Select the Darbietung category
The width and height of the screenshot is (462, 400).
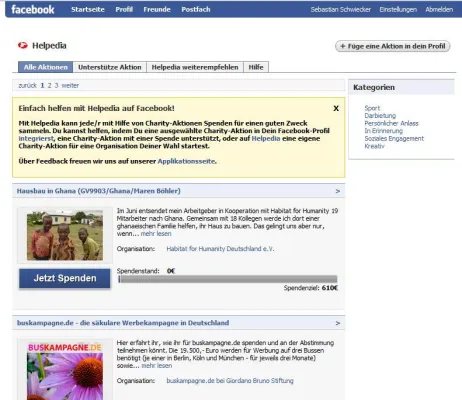click(x=380, y=116)
